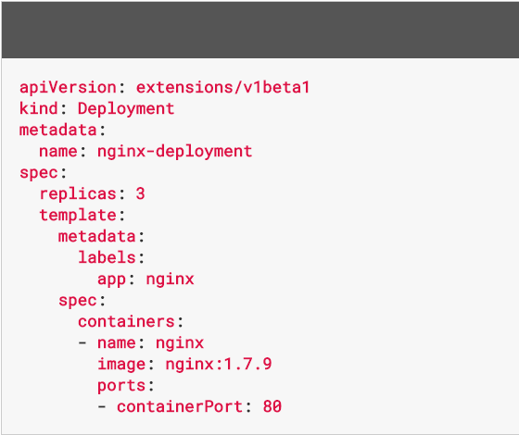Click the nginx:1.7.9 image value
This screenshot has width=519, height=435.
[219, 364]
